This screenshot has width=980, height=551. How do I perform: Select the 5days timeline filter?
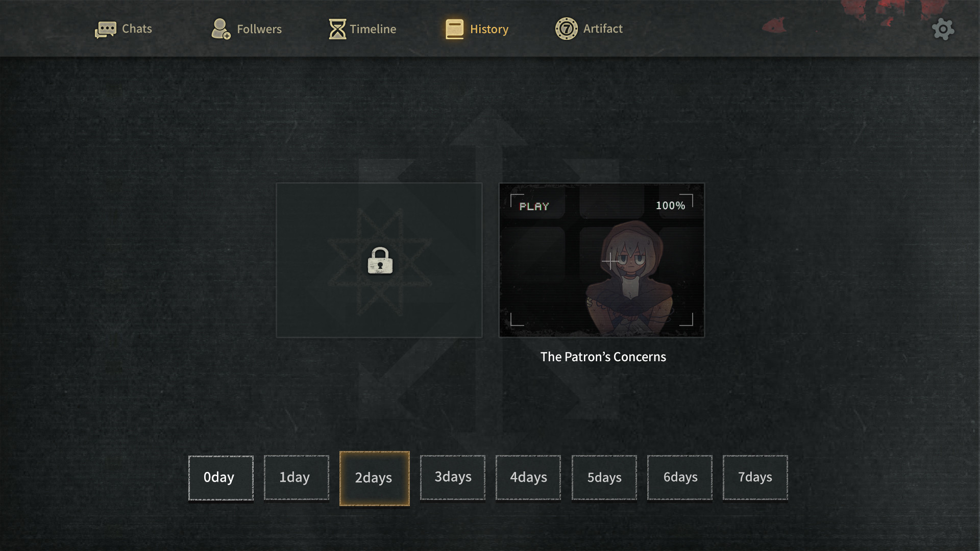(x=604, y=478)
